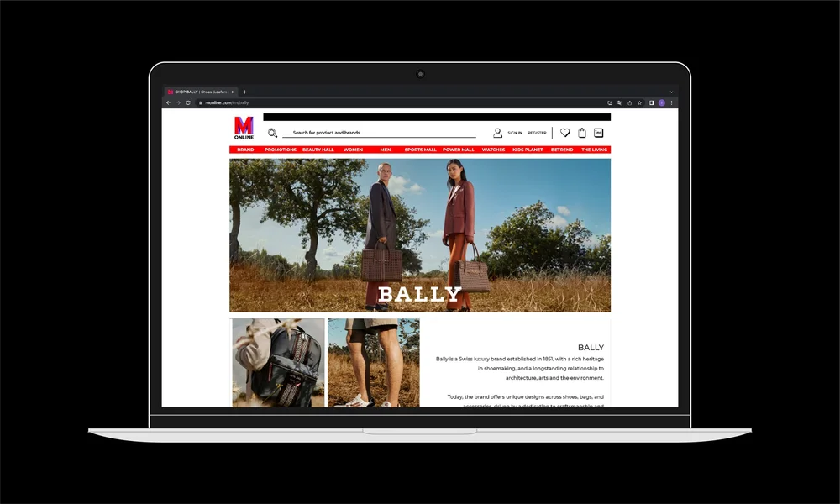Click the BALLY heading text

[x=591, y=348]
